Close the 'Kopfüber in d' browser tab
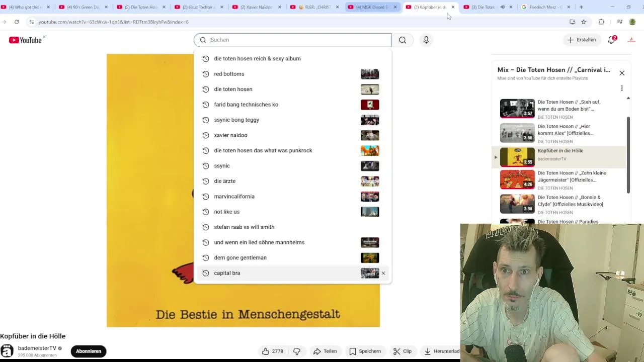Viewport: 644px width, 362px height. [453, 7]
